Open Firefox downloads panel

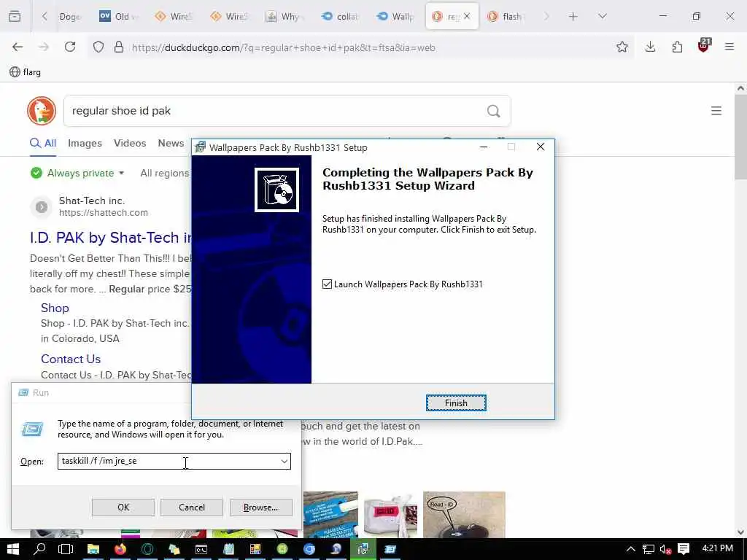[x=650, y=47]
